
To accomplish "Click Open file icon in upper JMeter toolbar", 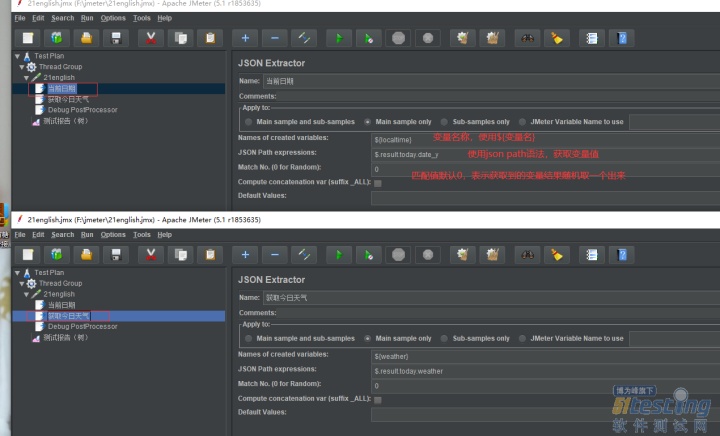I will tap(86, 38).
